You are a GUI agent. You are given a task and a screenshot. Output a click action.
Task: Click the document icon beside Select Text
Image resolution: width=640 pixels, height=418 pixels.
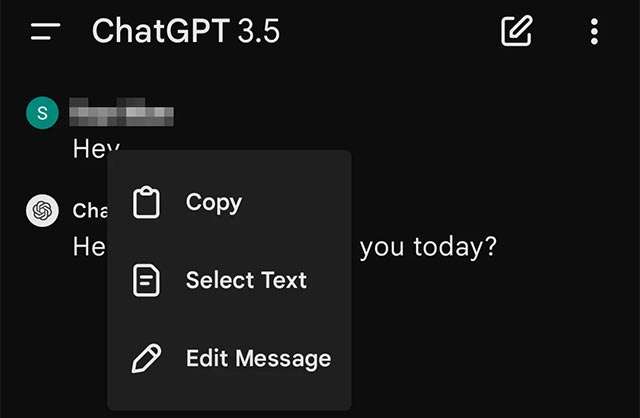tap(147, 281)
